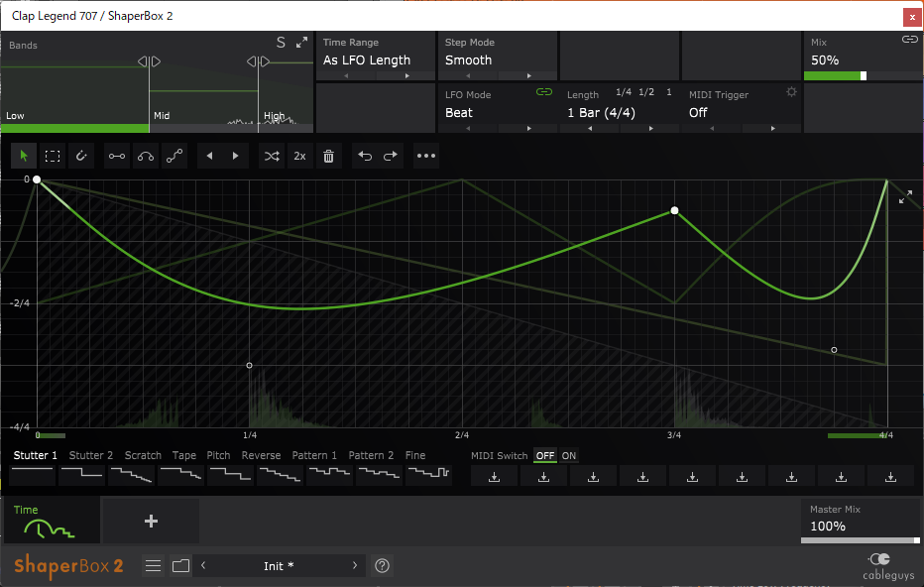This screenshot has height=587, width=924.
Task: Click the Init preset name
Action: (x=279, y=566)
